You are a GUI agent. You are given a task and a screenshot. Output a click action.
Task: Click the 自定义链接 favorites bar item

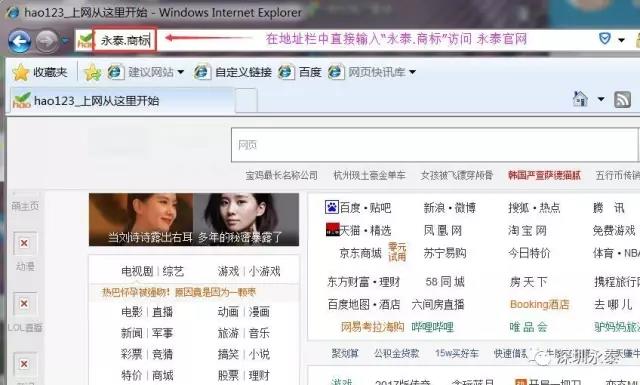pyautogui.click(x=233, y=72)
